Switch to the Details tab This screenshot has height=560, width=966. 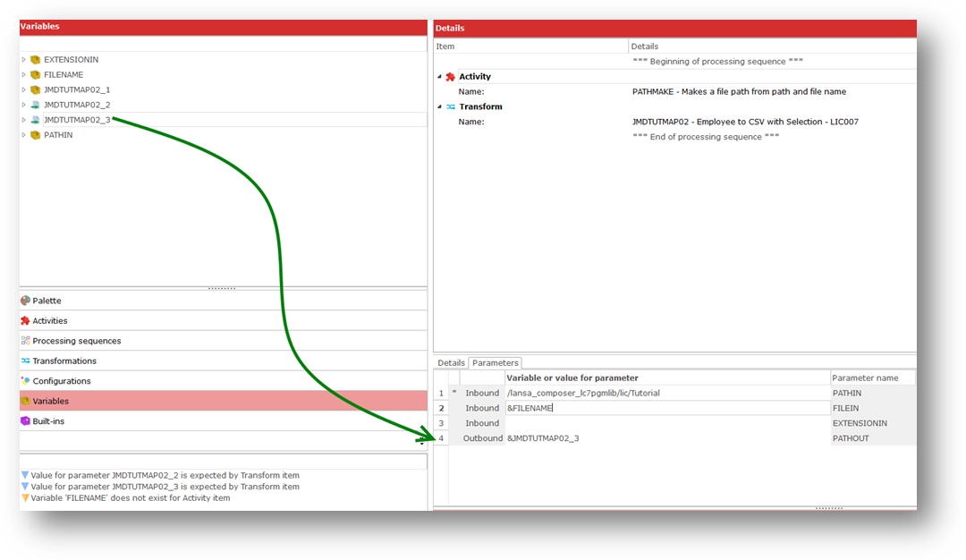coord(451,363)
